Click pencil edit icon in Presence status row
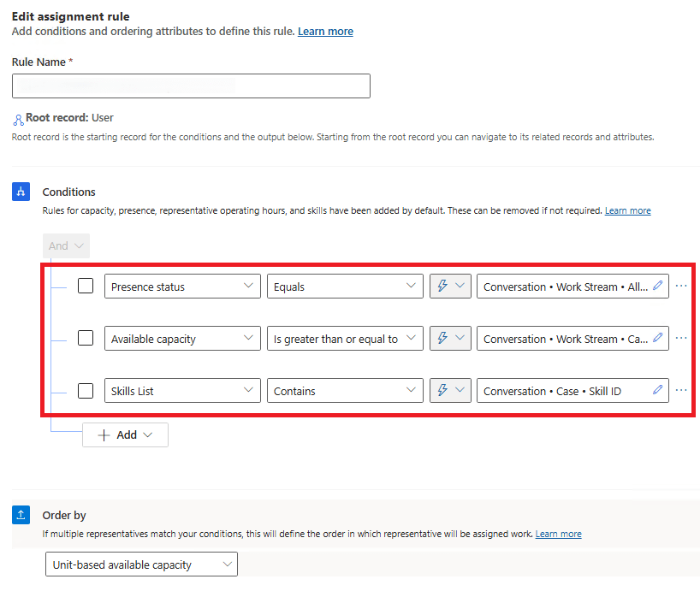This screenshot has height=597, width=700. tap(657, 287)
